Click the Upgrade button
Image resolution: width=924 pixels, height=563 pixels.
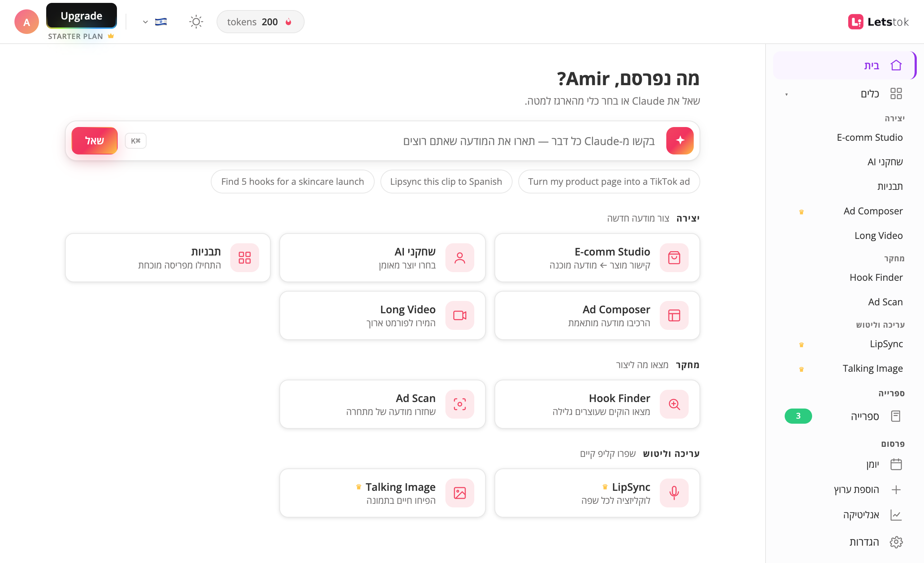click(81, 16)
